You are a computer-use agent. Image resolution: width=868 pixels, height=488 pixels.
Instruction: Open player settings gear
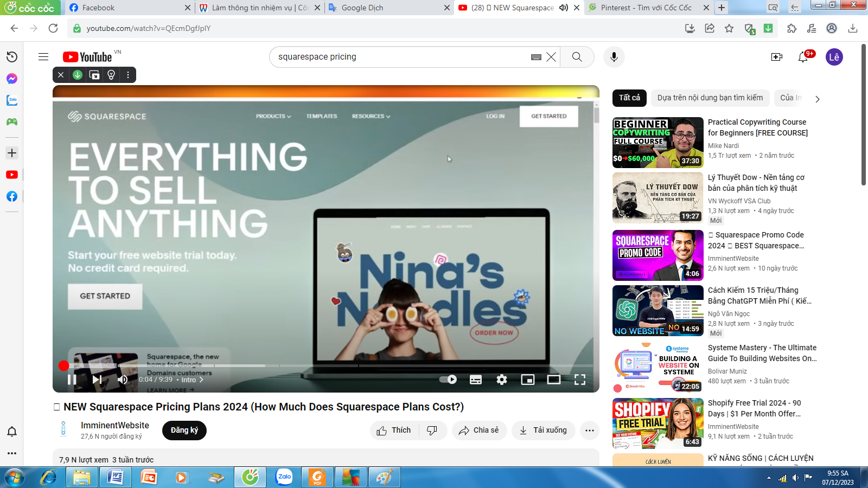click(502, 380)
